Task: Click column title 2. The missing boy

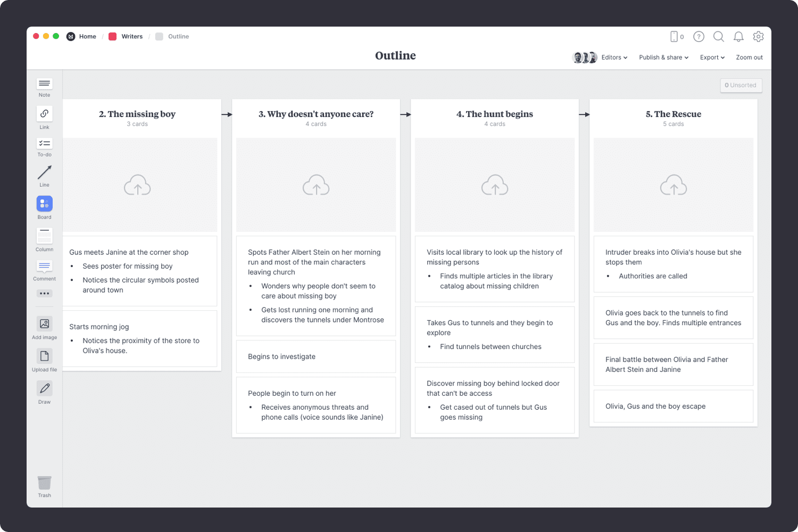Action: pos(137,114)
